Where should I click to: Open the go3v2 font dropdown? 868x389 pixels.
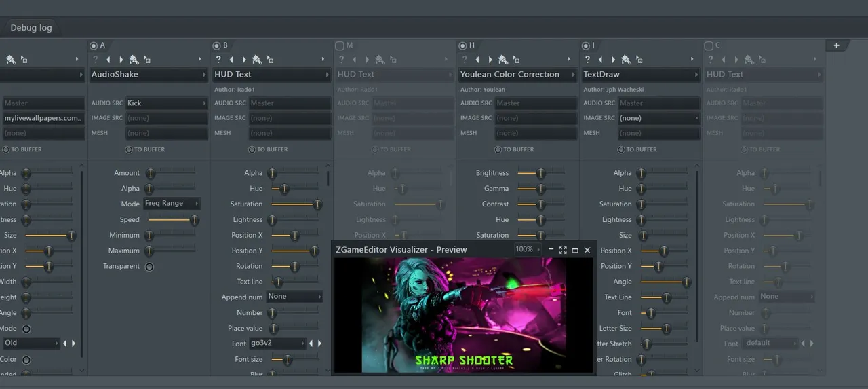point(277,344)
